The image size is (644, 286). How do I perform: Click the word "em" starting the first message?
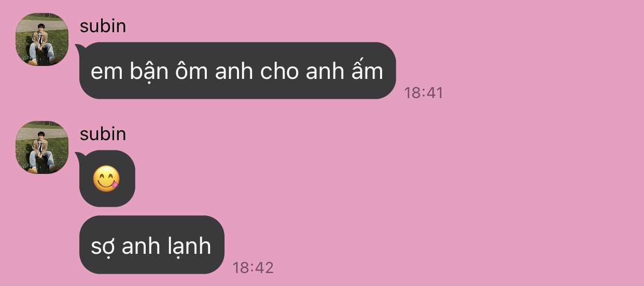[x=105, y=73]
